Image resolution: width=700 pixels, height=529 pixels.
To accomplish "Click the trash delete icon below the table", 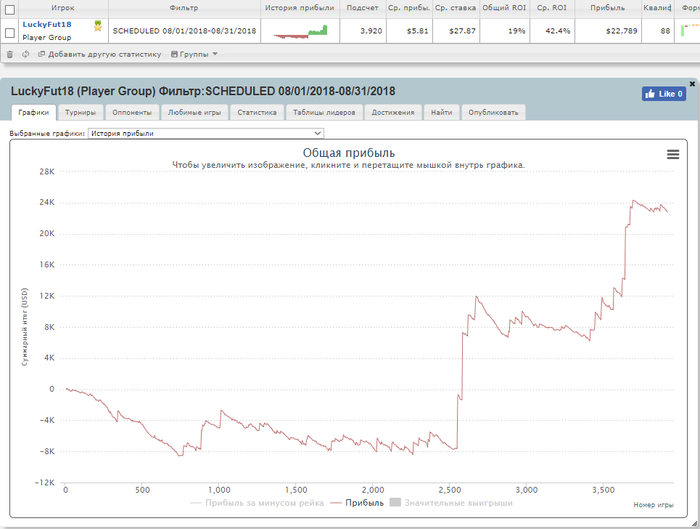I will pyautogui.click(x=10, y=54).
